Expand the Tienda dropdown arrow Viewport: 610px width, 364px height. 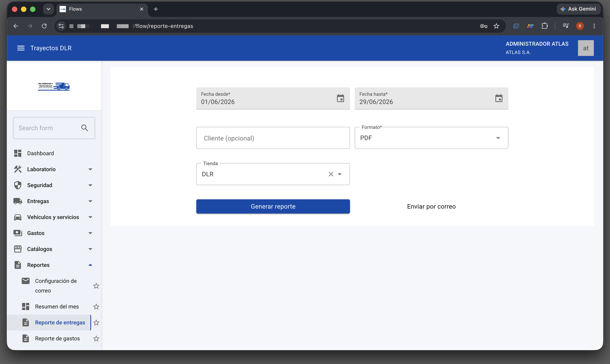pos(340,174)
